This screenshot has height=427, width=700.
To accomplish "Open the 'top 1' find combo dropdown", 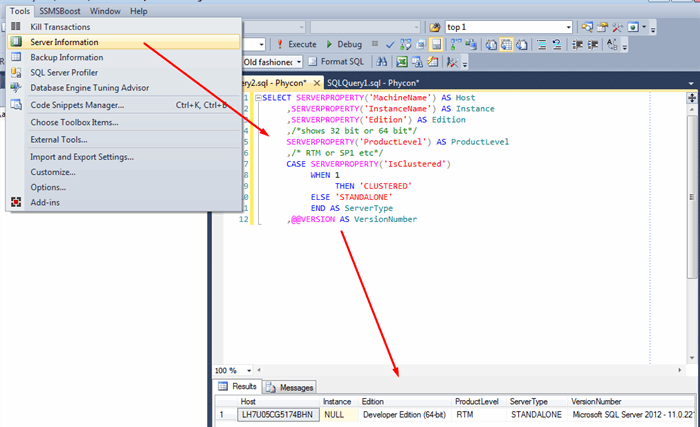I will [568, 27].
